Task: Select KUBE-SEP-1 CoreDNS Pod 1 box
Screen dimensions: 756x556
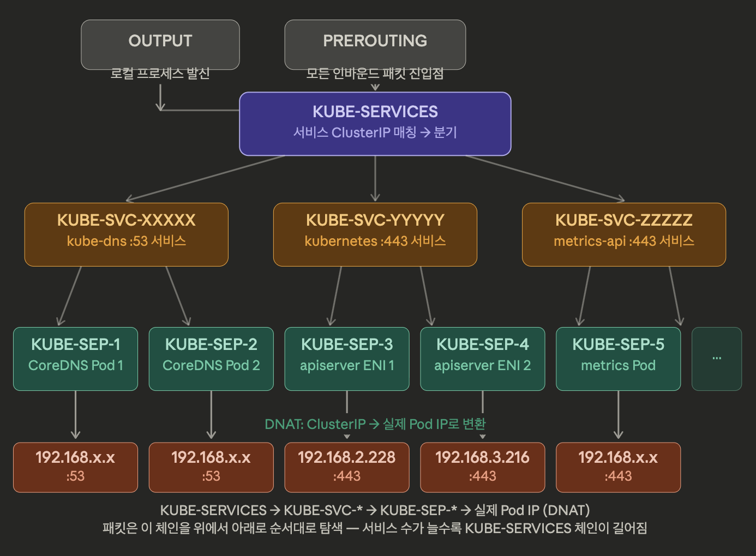Action: point(75,359)
